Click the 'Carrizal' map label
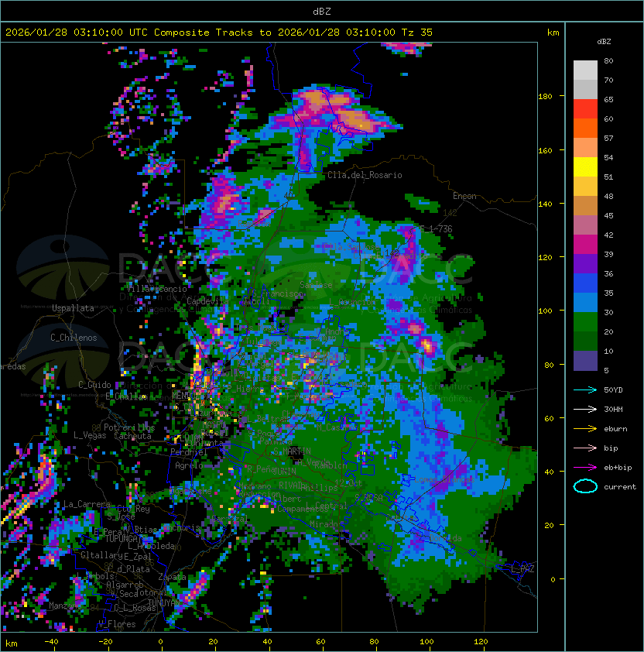This screenshot has width=644, height=652. tap(230, 519)
